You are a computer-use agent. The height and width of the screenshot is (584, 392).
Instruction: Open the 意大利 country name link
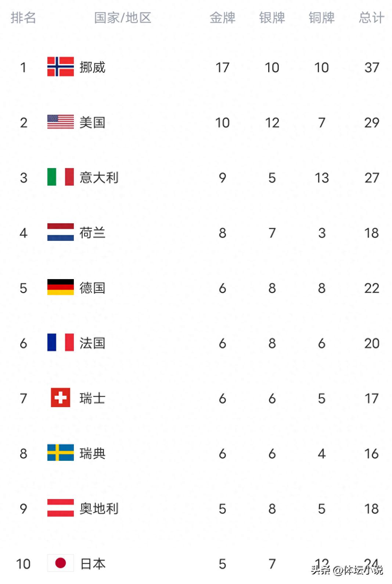click(x=99, y=178)
